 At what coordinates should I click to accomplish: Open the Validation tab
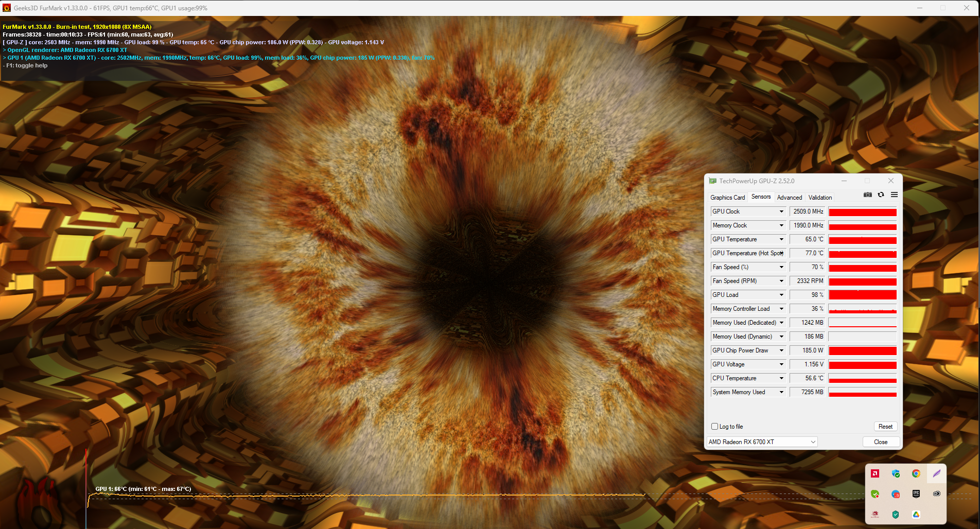click(820, 198)
